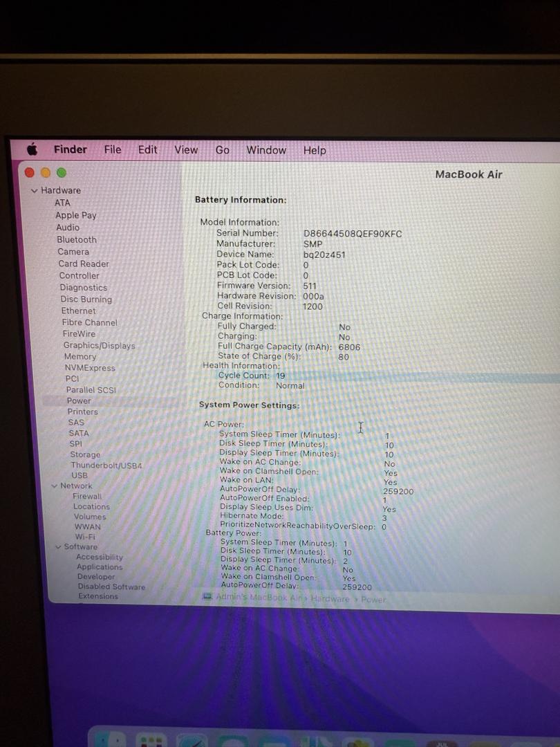Select Memory in the sidebar
Viewport: 560px width, 747px height.
pos(80,356)
